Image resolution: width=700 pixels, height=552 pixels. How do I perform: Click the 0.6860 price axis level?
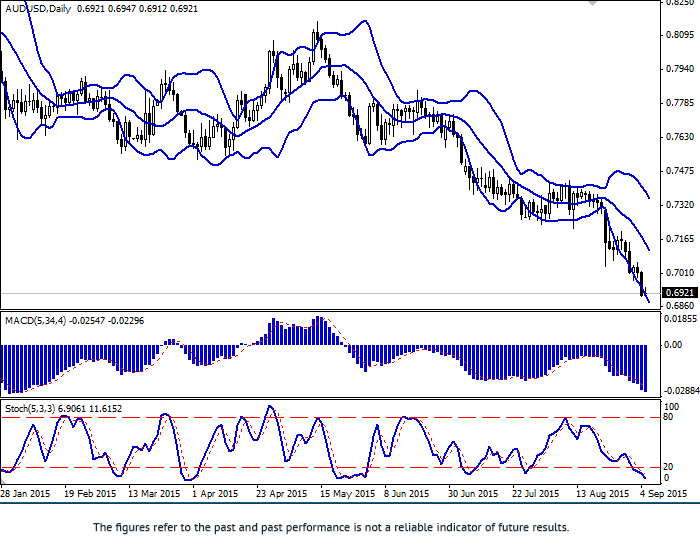point(680,305)
